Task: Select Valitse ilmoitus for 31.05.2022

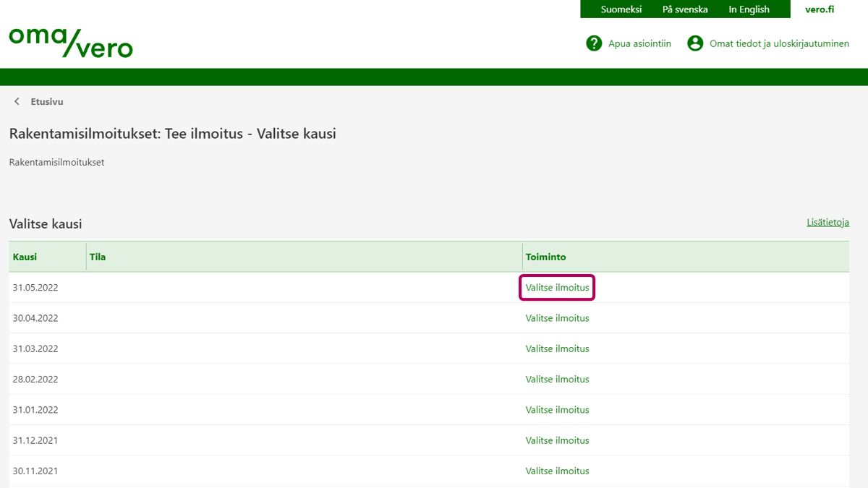Action: tap(557, 288)
